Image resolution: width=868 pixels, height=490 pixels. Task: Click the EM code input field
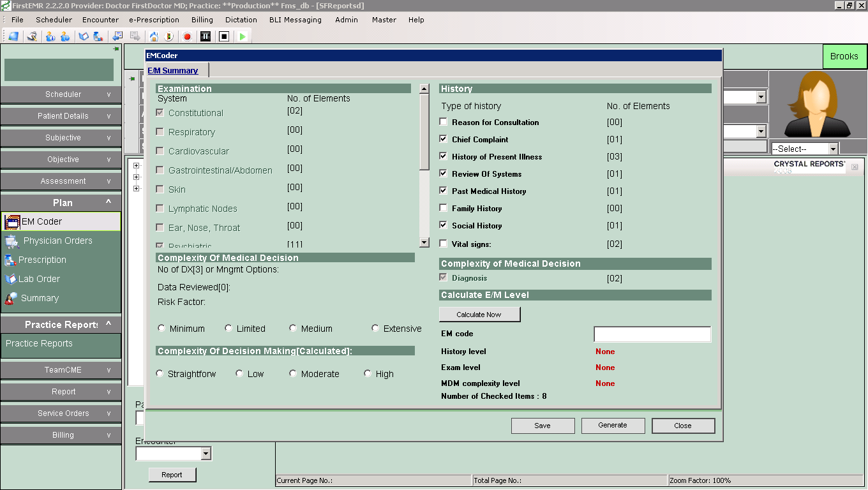652,334
